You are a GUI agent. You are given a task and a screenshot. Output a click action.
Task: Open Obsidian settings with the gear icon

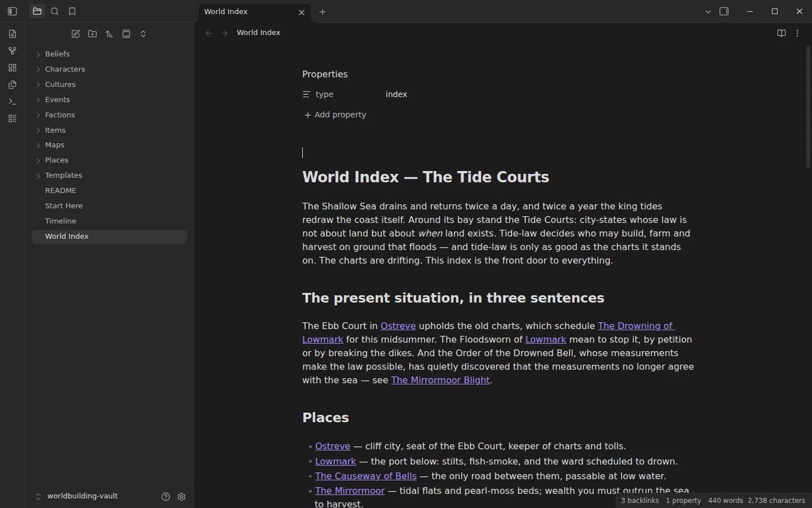(x=182, y=497)
